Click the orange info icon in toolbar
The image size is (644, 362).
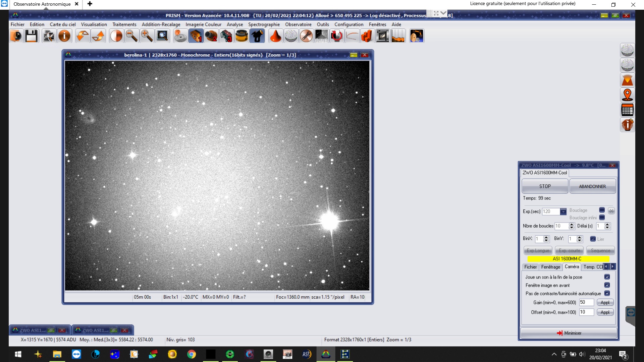point(64,36)
